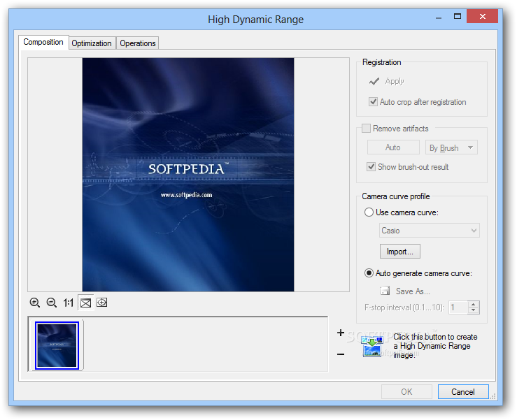Zoom out of the preview image
Viewport: 517px width, 420px height.
52,303
